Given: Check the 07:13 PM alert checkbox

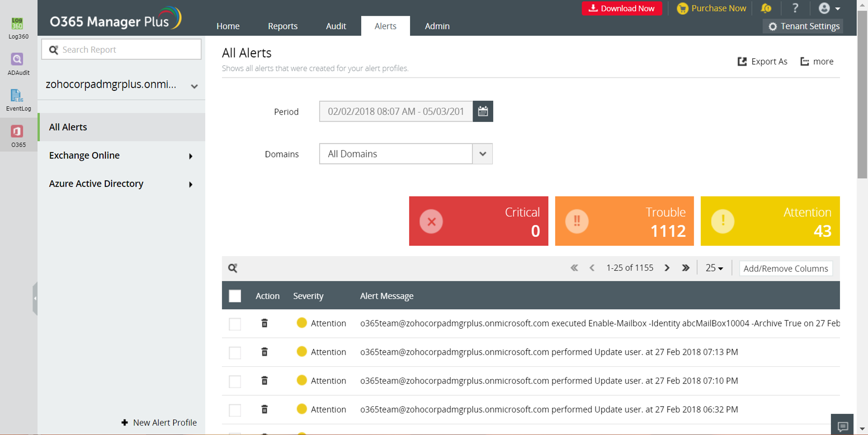Looking at the screenshot, I should click(235, 353).
